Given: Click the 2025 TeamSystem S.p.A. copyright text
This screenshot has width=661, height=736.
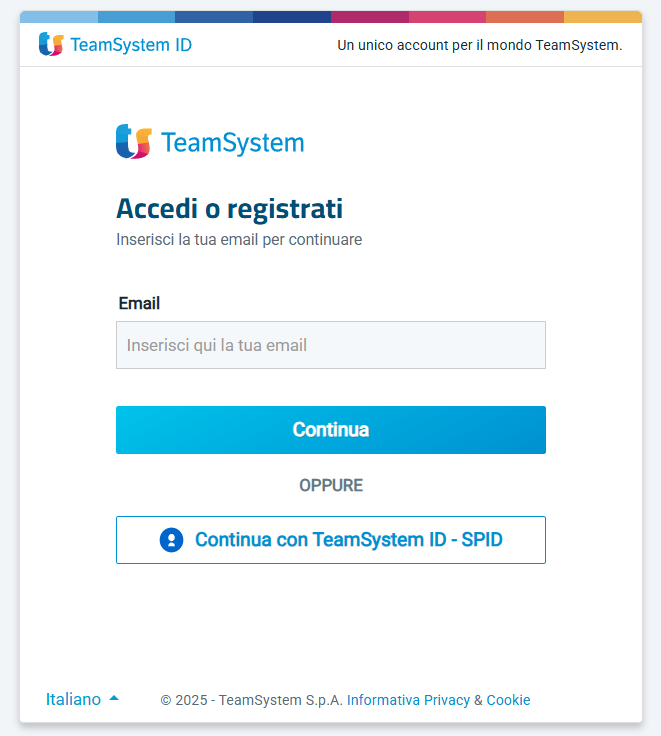Looking at the screenshot, I should (252, 700).
